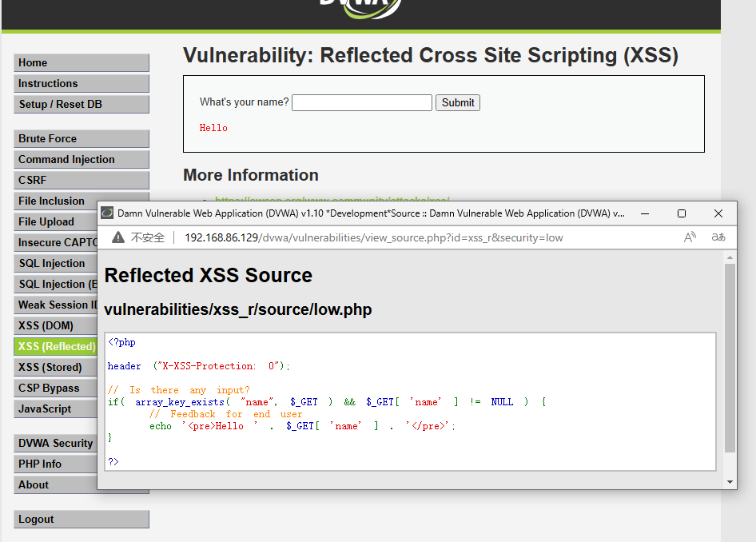Open JavaScript vulnerability page
Screen dimensions: 756x542
pos(56,408)
